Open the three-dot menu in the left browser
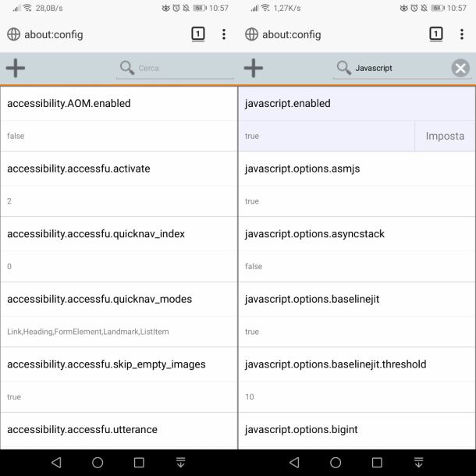This screenshot has width=476, height=476. pyautogui.click(x=224, y=34)
